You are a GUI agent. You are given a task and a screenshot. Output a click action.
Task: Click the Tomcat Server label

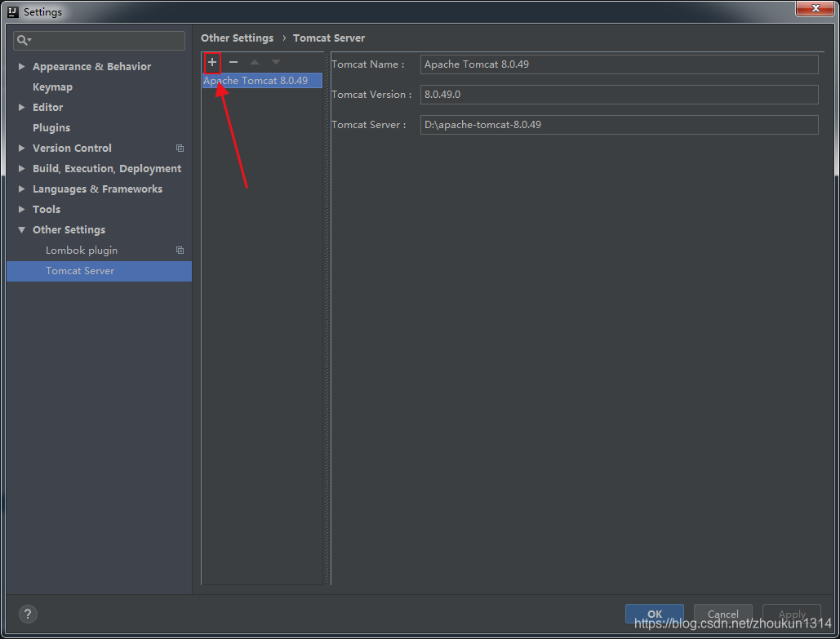[369, 125]
